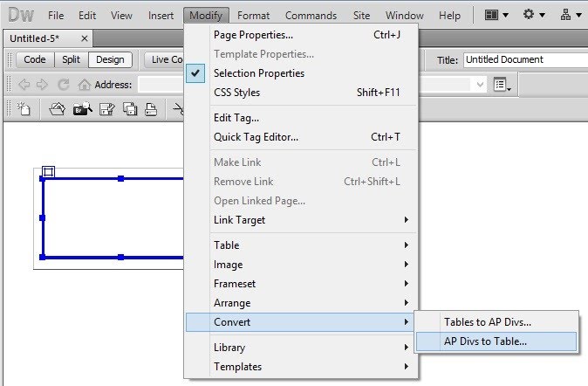Click the Print code icon
The height and width of the screenshot is (386, 588).
coord(151,109)
